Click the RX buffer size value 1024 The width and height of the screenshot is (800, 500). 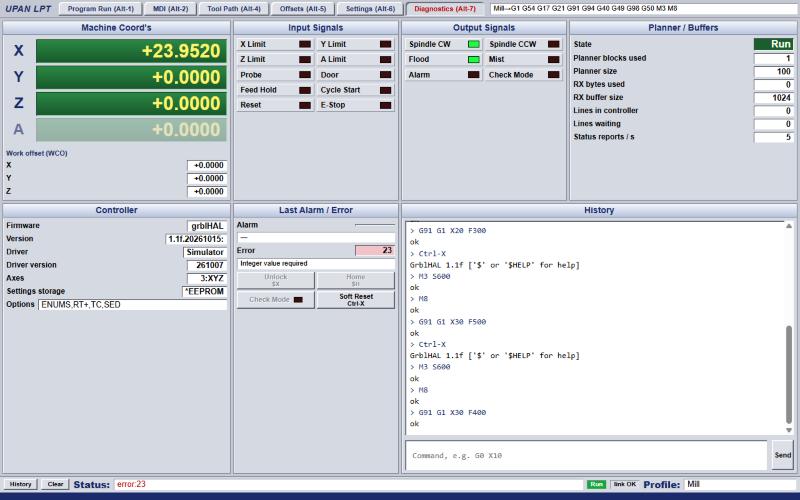(x=773, y=97)
